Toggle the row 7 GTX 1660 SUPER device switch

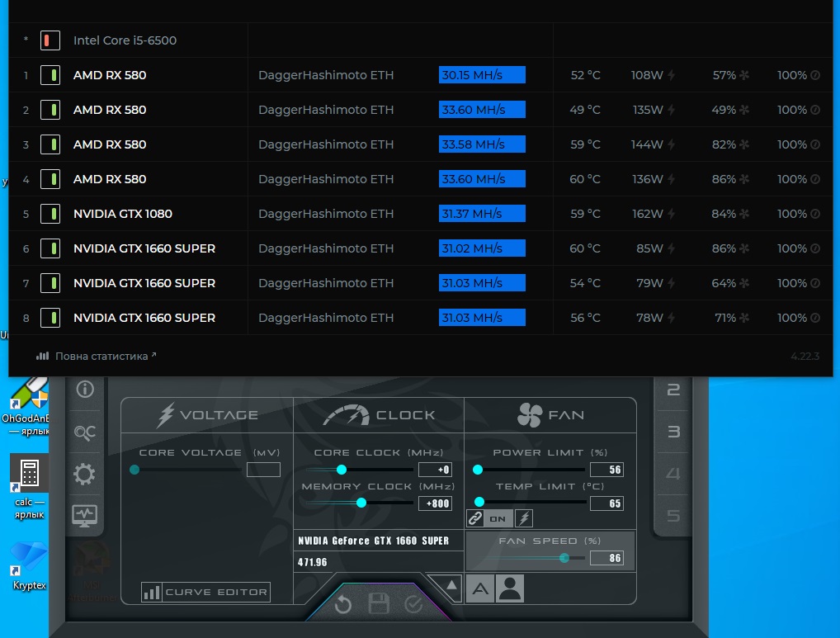pyautogui.click(x=50, y=283)
